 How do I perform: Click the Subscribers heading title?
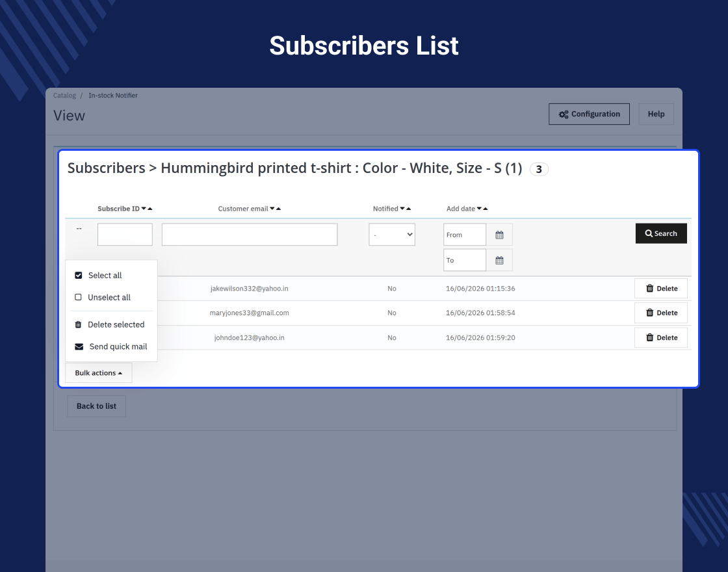pyautogui.click(x=295, y=168)
